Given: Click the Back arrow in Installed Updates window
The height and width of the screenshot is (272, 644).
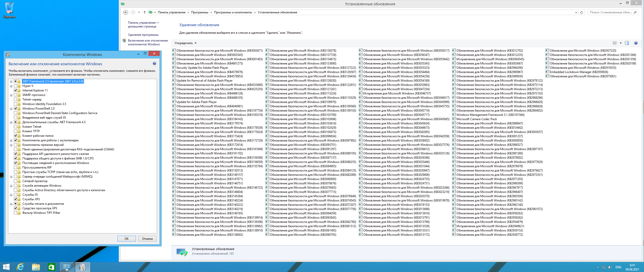Looking at the screenshot, I should click(126, 12).
